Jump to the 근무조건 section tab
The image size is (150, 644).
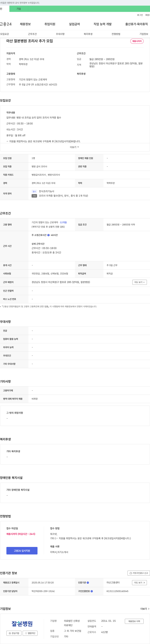click(32, 34)
